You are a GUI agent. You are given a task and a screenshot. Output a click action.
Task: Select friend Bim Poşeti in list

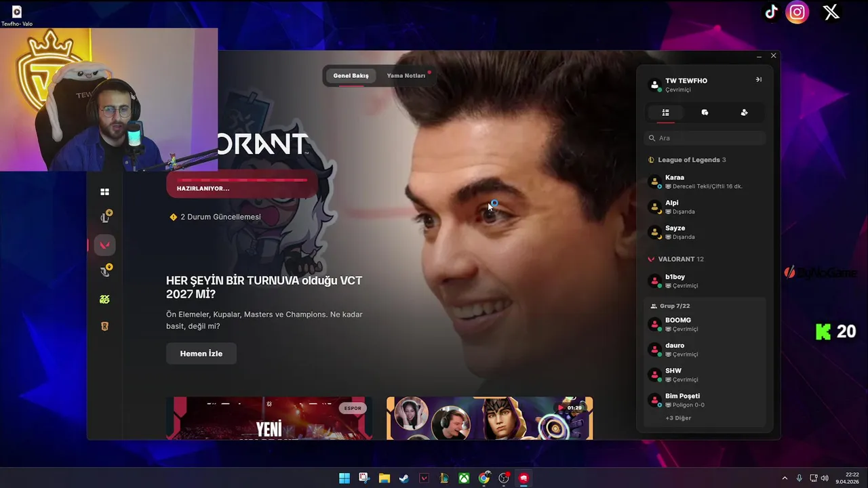pyautogui.click(x=705, y=400)
